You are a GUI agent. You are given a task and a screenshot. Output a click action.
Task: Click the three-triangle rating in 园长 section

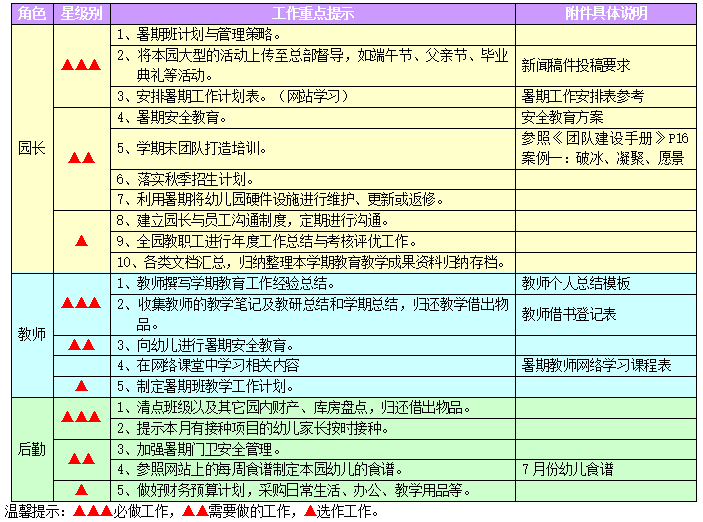(81, 65)
